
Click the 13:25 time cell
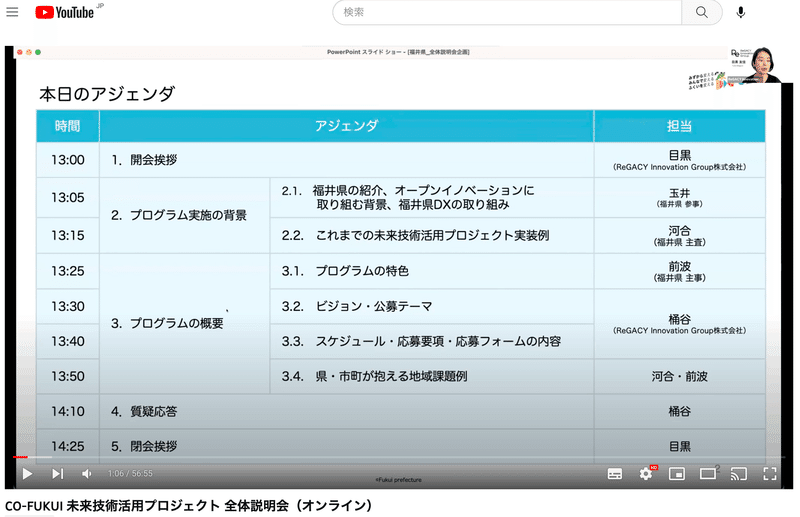tap(68, 271)
